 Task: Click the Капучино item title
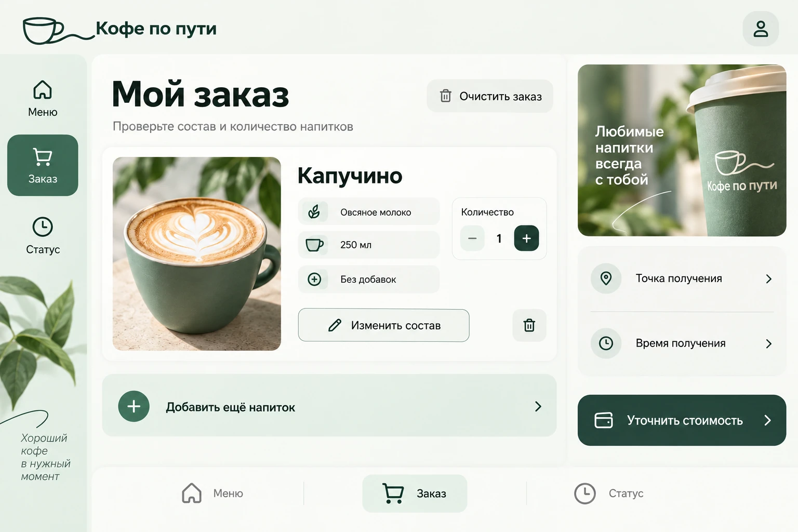(350, 176)
